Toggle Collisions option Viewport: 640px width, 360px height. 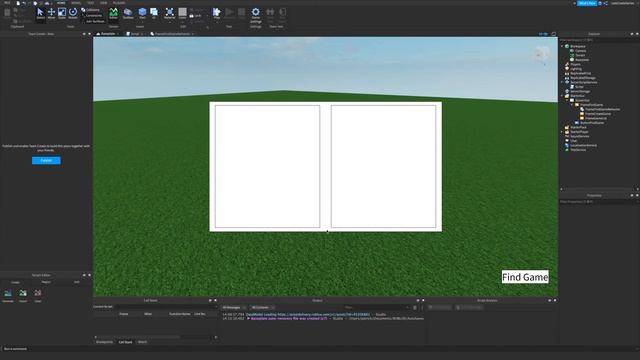[91, 10]
